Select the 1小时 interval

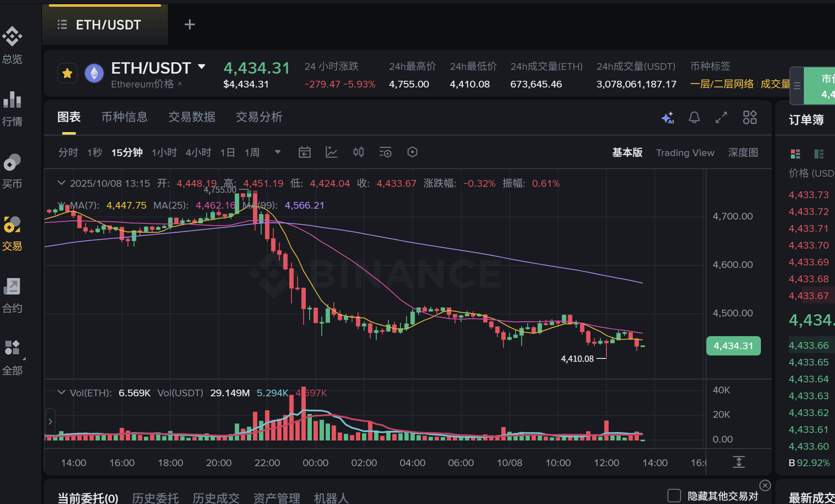(164, 152)
